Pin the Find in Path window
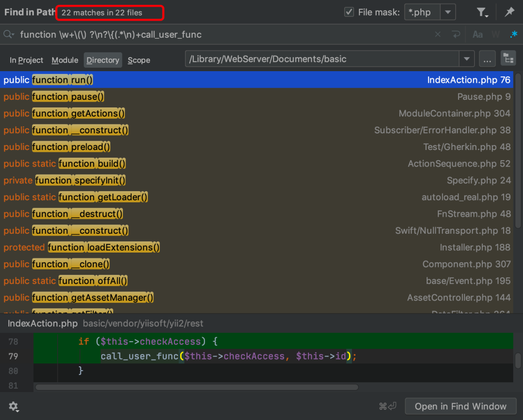 pyautogui.click(x=509, y=13)
